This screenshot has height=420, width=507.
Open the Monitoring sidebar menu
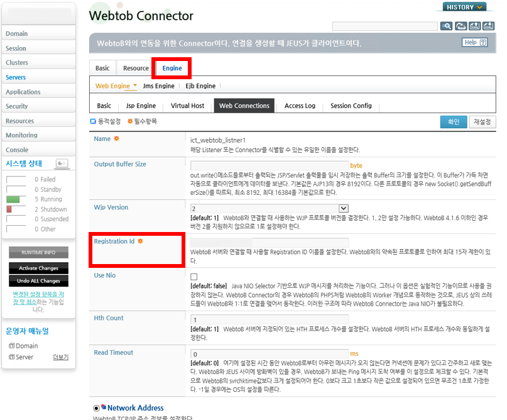tap(38, 135)
